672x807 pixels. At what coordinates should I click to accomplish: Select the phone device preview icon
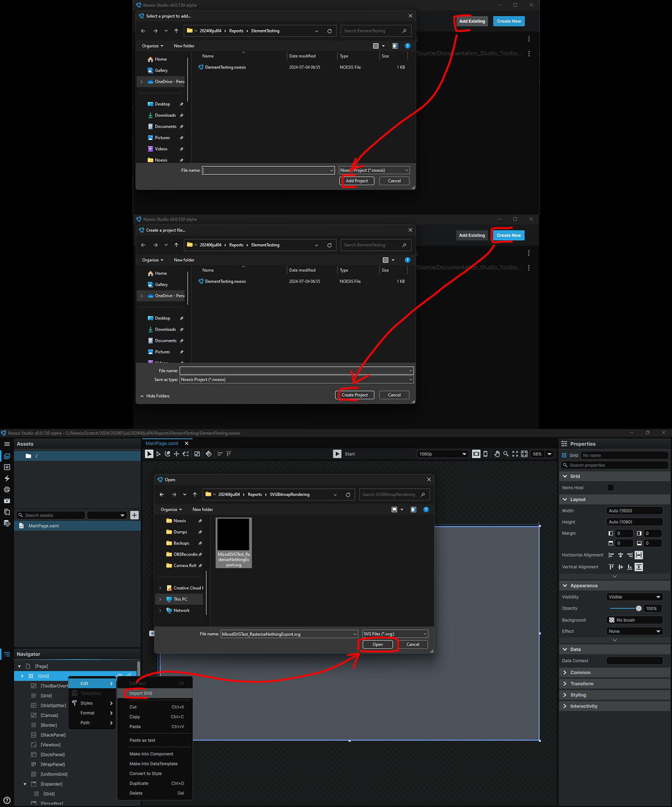coord(485,454)
